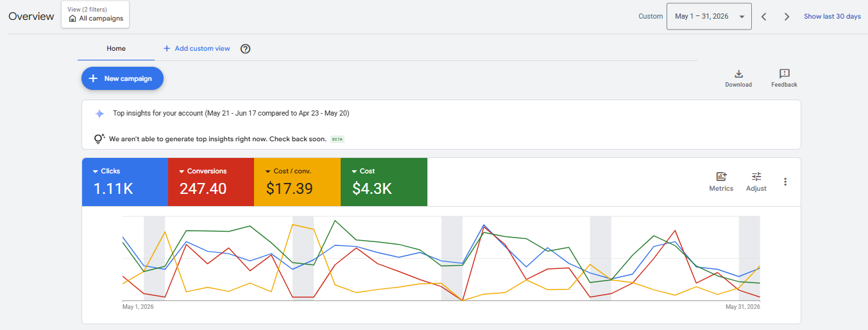Click Add custom view
The image size is (868, 330).
coord(196,49)
